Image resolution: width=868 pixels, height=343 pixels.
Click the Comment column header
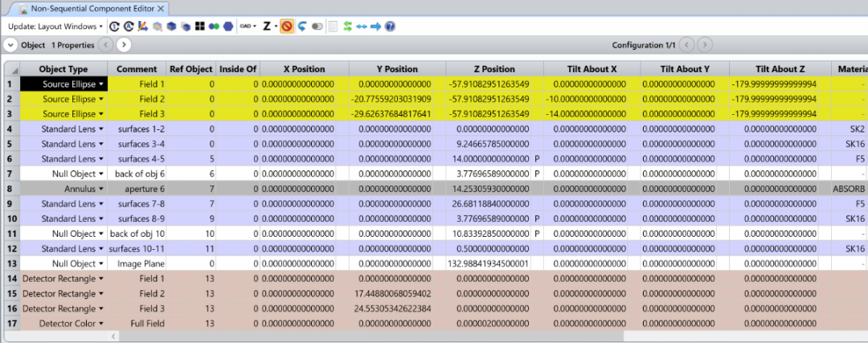coord(137,69)
